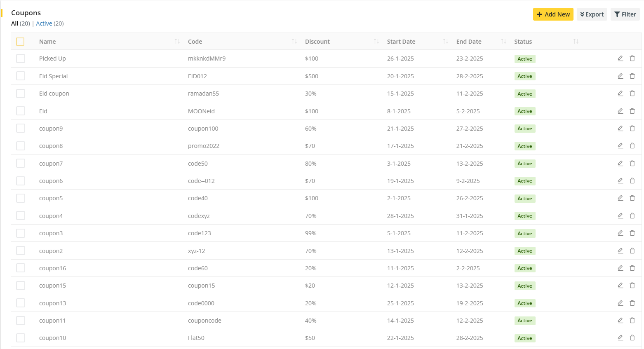This screenshot has height=349, width=644.
Task: Open the Filter options
Action: click(625, 14)
